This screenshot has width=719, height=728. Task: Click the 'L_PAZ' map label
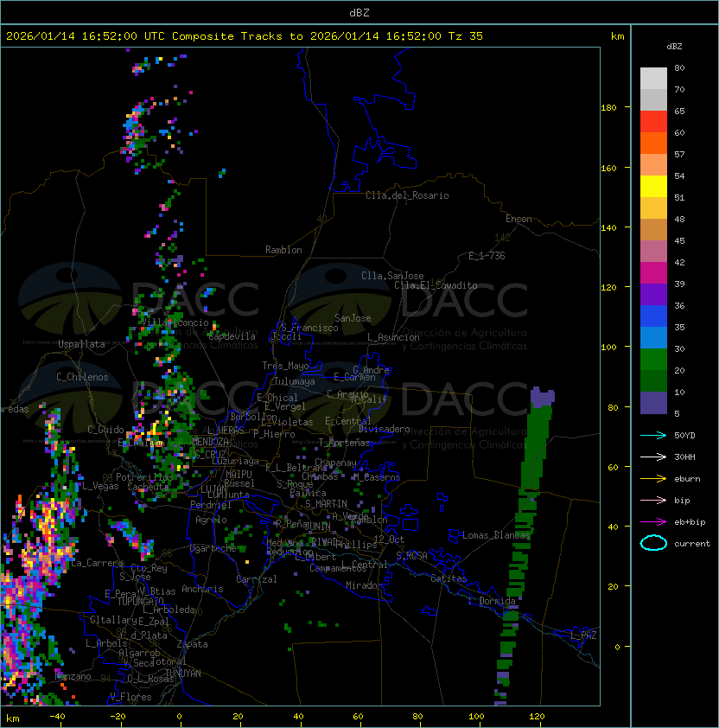point(584,635)
